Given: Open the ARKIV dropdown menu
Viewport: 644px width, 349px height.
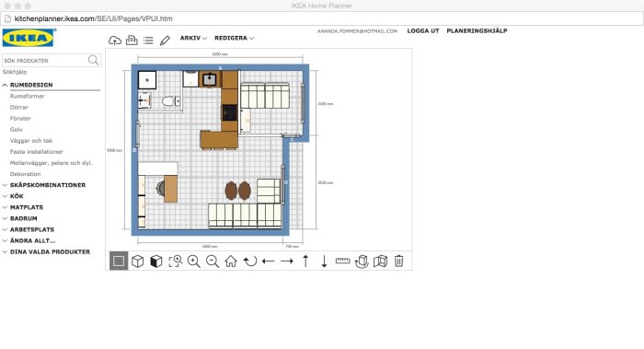Looking at the screenshot, I should point(193,38).
